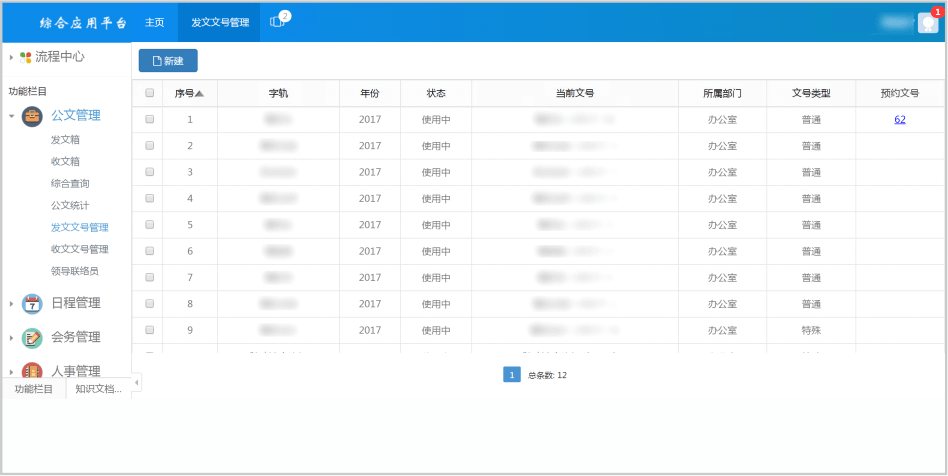Click the 状态 column header

pos(436,94)
